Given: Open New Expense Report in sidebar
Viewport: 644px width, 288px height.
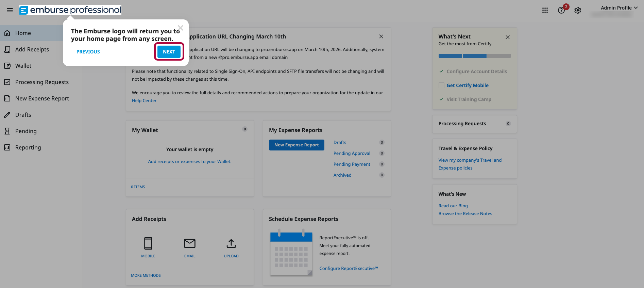Looking at the screenshot, I should [41, 98].
